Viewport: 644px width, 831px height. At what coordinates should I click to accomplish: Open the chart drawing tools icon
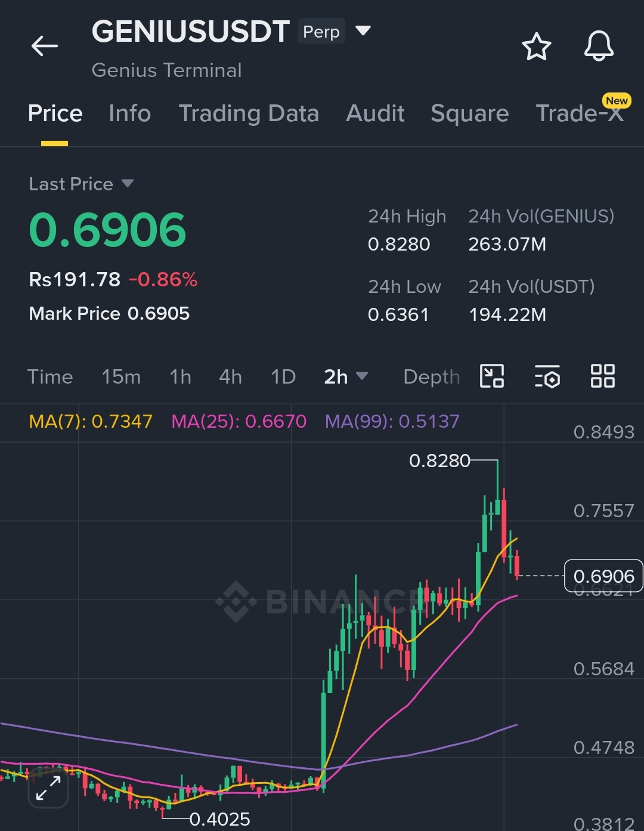[492, 376]
